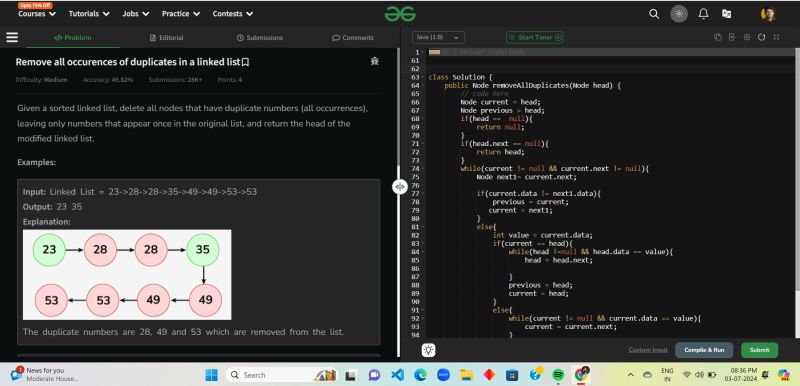Open the notifications bell
The image size is (800, 386).
pos(703,14)
